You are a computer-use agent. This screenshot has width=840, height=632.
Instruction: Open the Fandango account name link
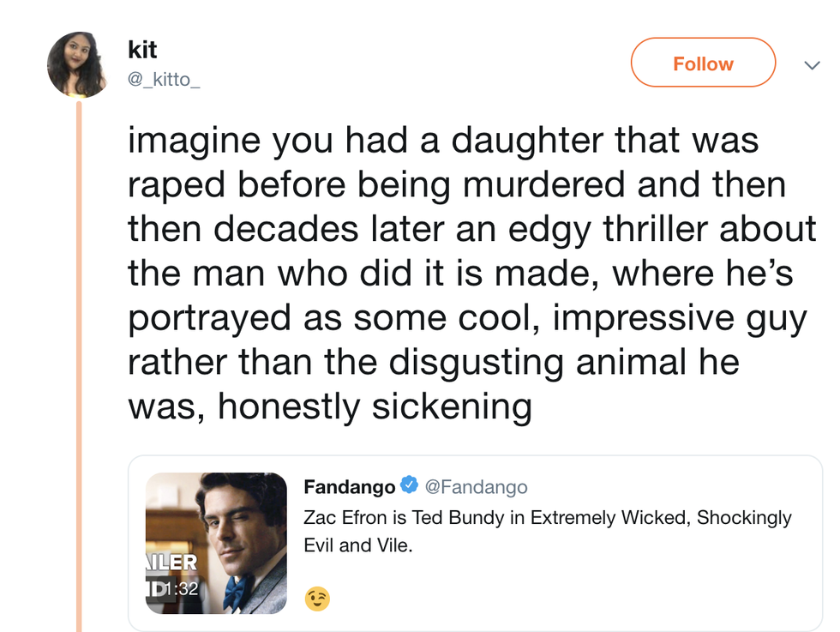[x=350, y=487]
